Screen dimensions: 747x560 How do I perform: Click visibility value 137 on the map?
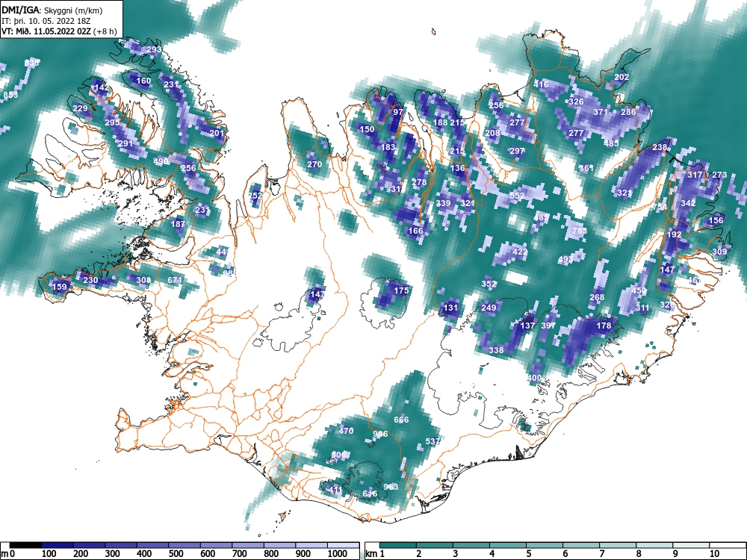[527, 326]
